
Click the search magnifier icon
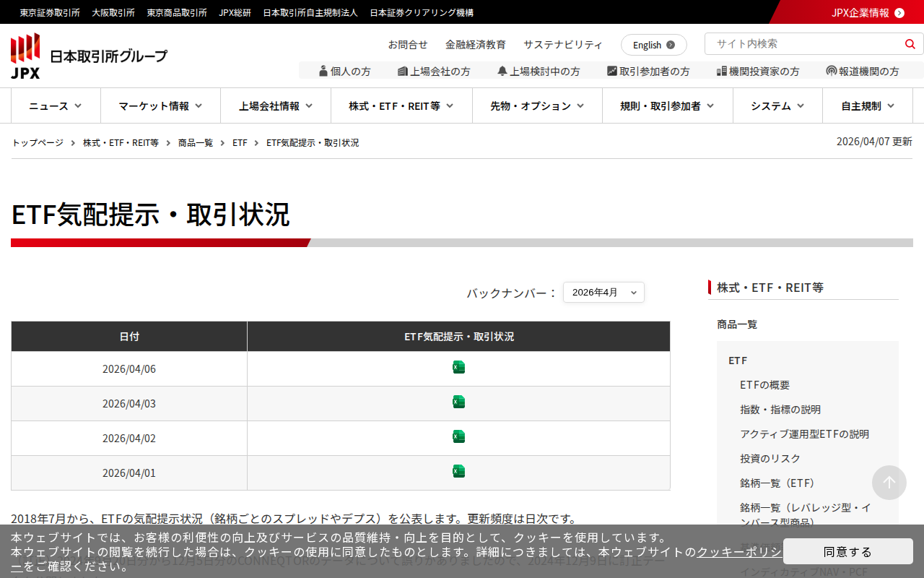[x=910, y=44]
